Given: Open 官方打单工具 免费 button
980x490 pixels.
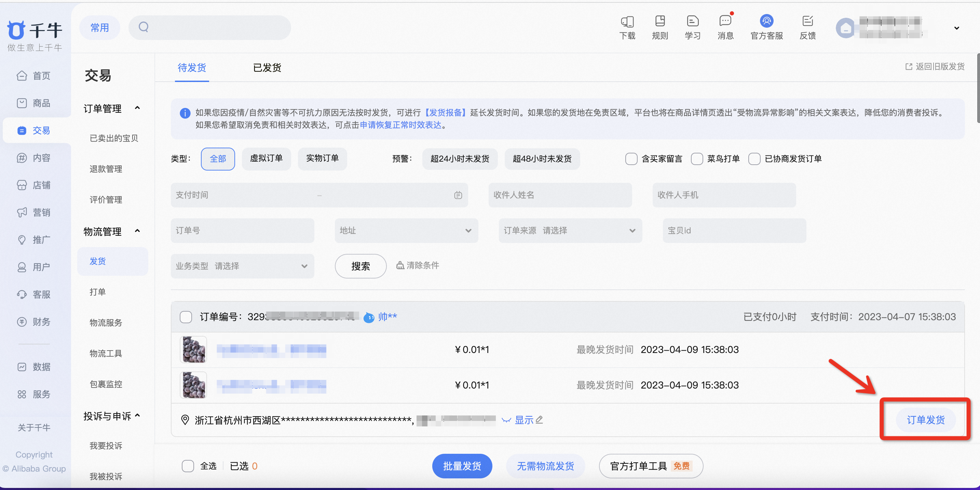Looking at the screenshot, I should coord(651,466).
